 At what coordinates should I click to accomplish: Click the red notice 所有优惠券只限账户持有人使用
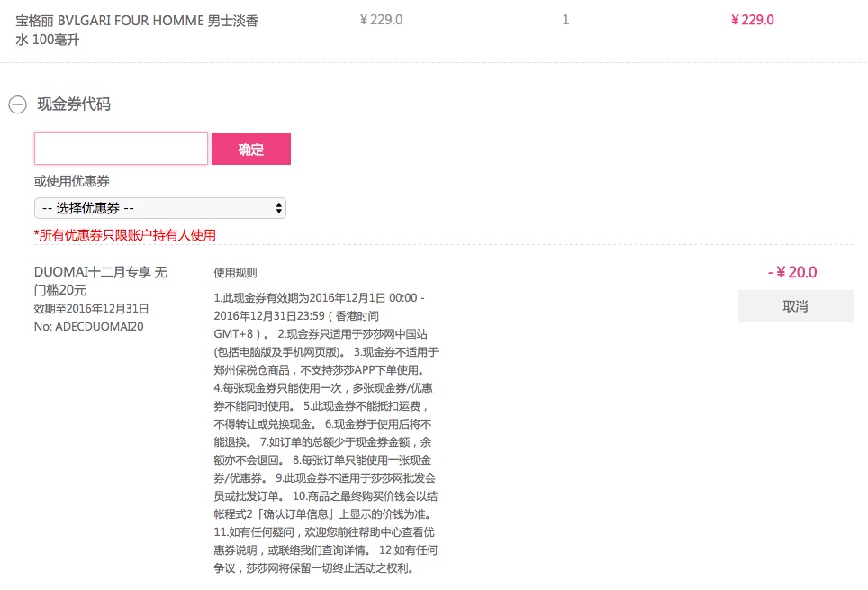click(125, 235)
